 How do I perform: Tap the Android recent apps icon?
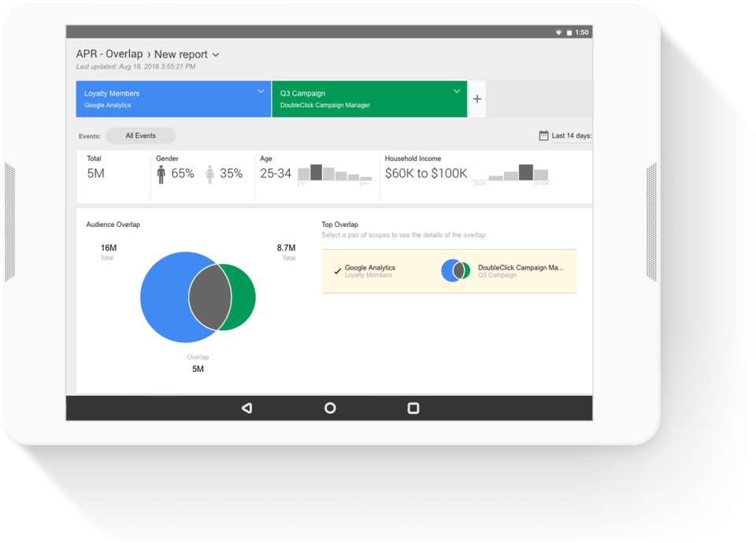[413, 407]
